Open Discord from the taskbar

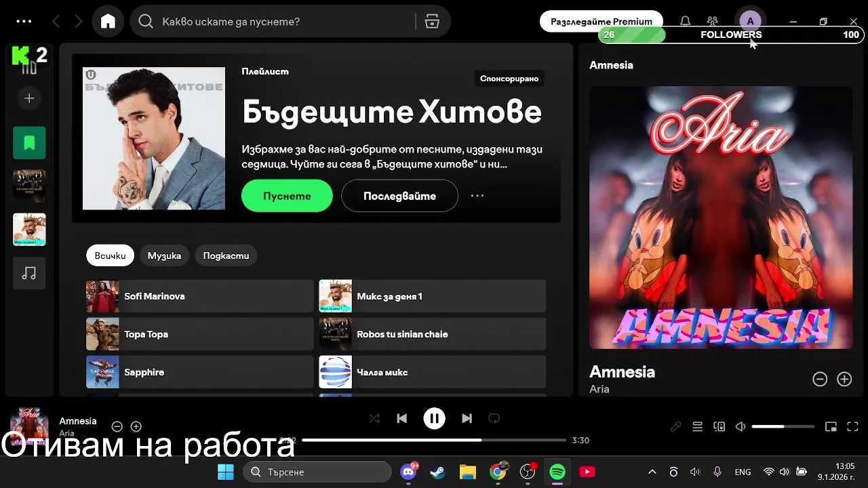click(409, 472)
